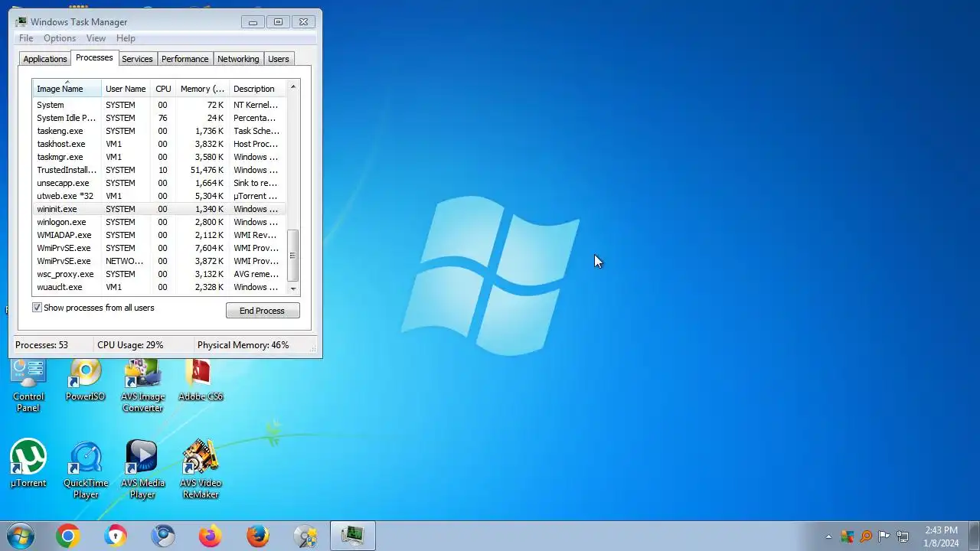Toggle Show processes from all users

[37, 308]
